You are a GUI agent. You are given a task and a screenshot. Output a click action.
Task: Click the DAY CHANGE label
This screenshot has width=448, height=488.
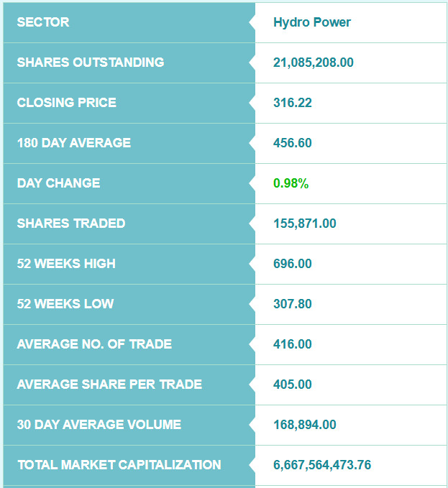pyautogui.click(x=58, y=183)
